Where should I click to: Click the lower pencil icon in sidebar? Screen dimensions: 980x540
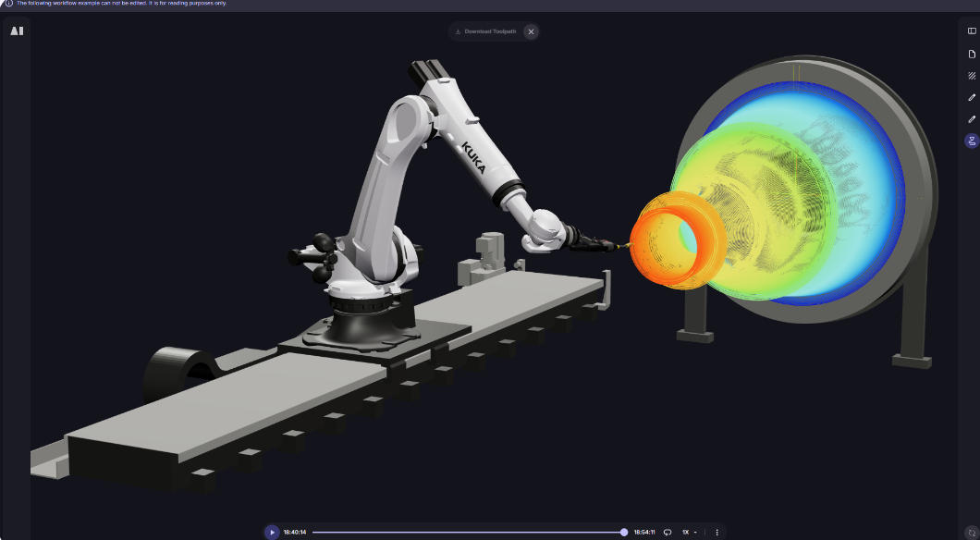(x=972, y=119)
